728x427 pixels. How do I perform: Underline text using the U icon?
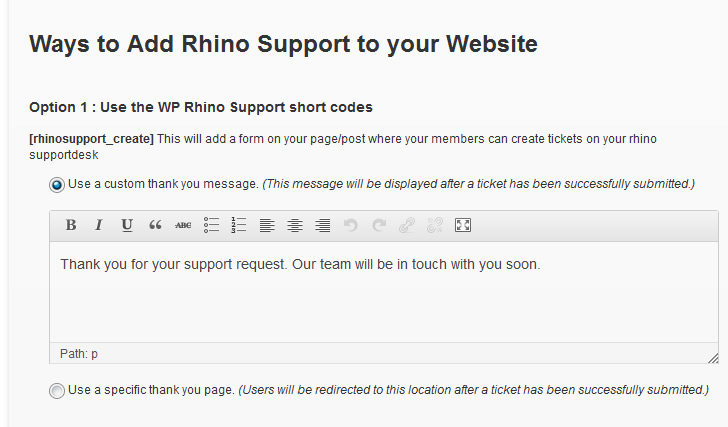(x=127, y=225)
